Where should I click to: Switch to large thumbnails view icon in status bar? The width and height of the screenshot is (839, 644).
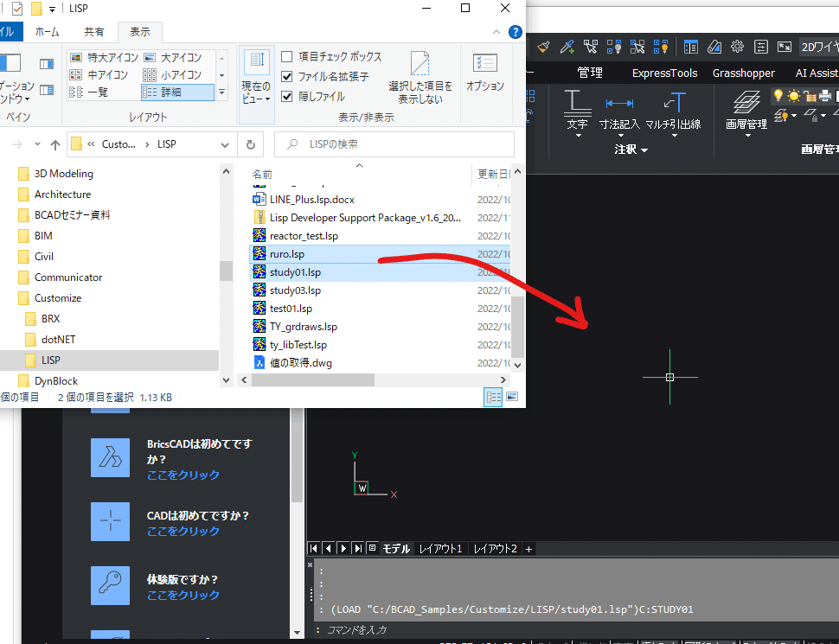click(512, 397)
